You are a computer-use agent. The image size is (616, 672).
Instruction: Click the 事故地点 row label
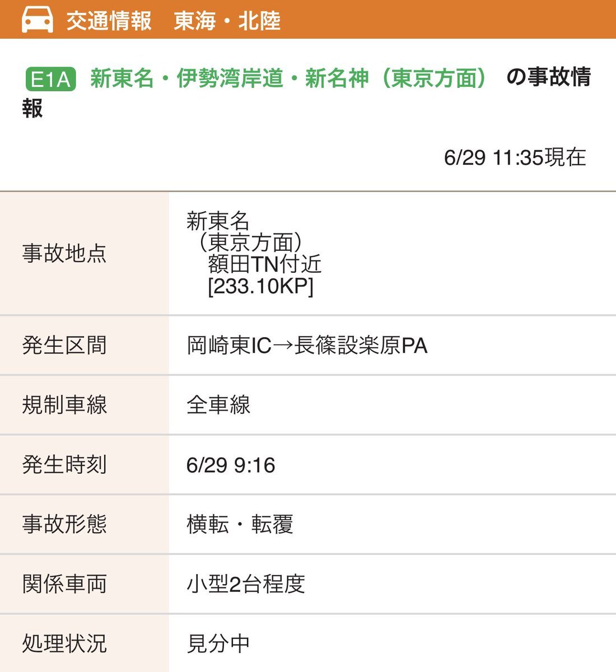click(x=64, y=253)
